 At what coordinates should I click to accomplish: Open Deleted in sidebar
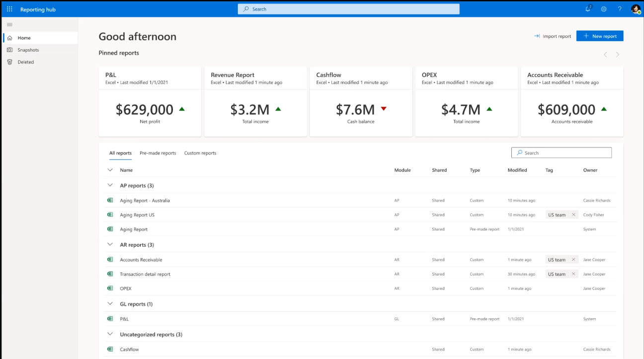(x=40, y=62)
